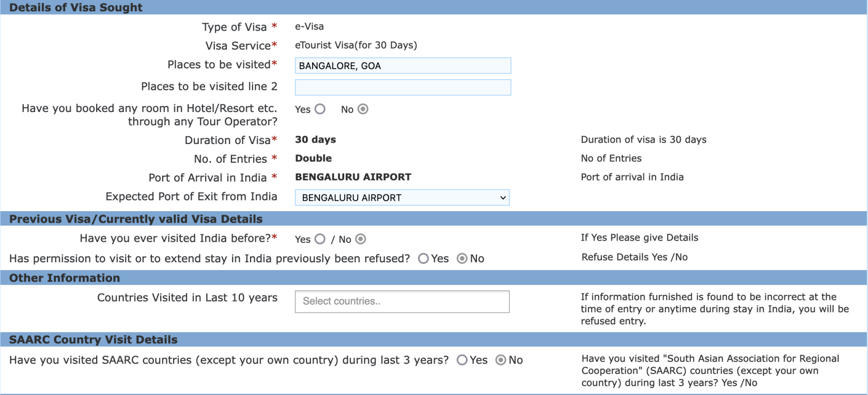Click the SAARC Country Visit Details header
The height and width of the screenshot is (395, 868).
(92, 340)
